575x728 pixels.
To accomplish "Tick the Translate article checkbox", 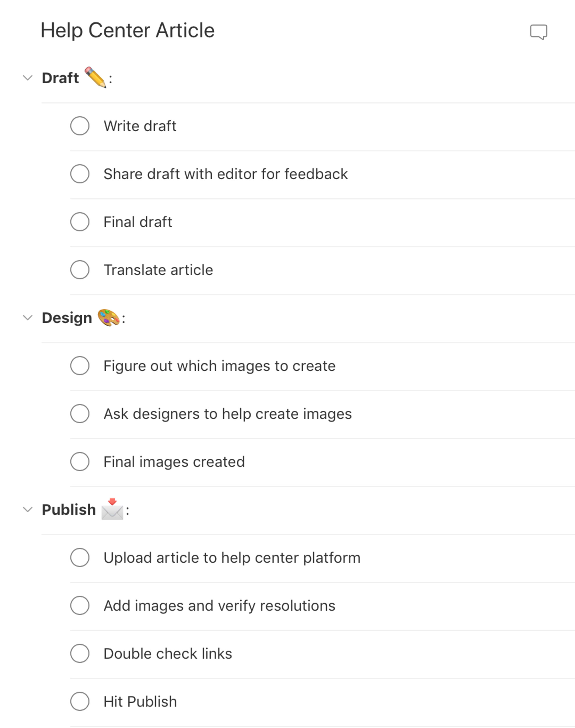I will tap(80, 270).
